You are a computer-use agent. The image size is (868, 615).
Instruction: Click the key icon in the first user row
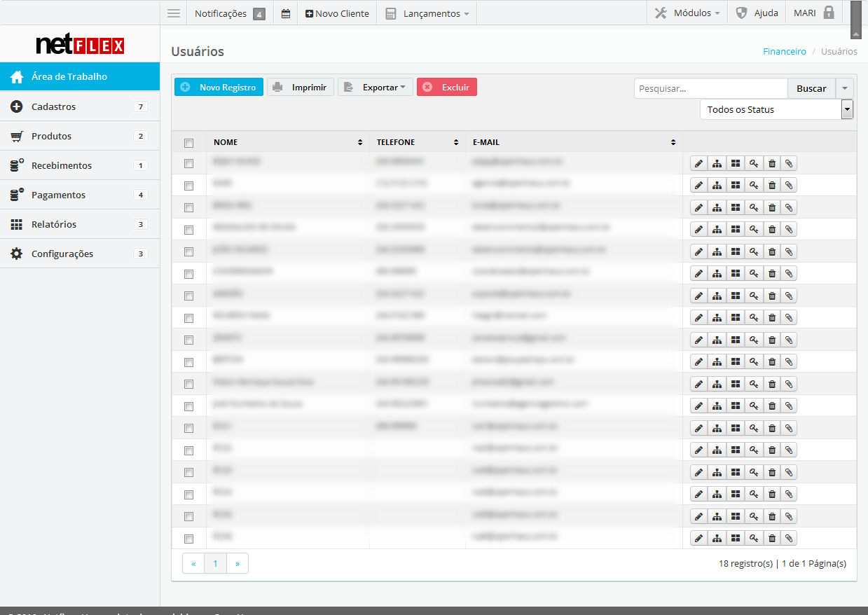pyautogui.click(x=754, y=163)
